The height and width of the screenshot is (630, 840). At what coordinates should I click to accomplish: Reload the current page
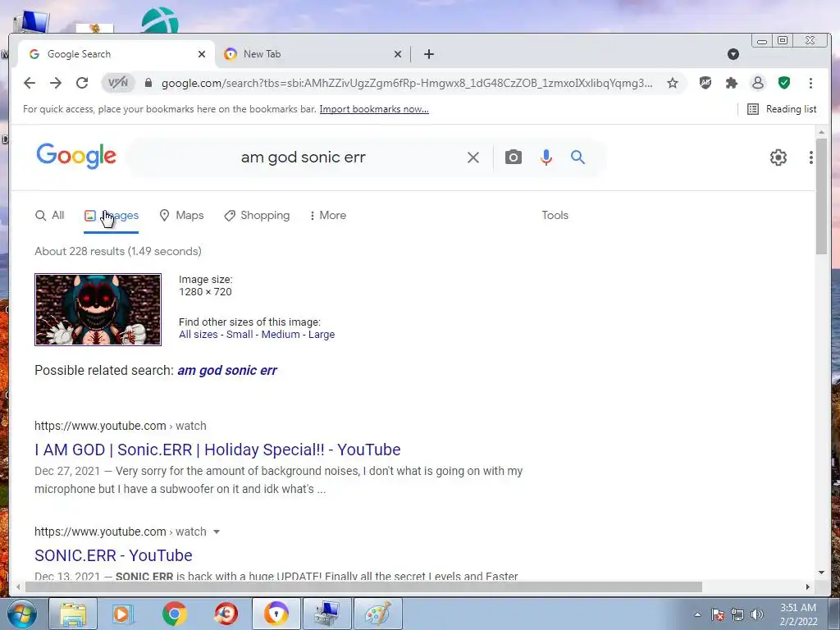(82, 83)
